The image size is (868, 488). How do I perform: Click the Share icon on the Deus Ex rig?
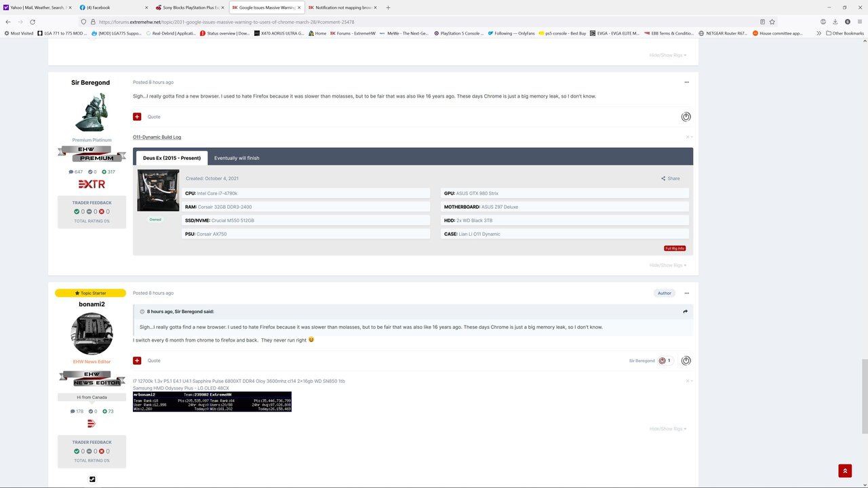click(669, 178)
